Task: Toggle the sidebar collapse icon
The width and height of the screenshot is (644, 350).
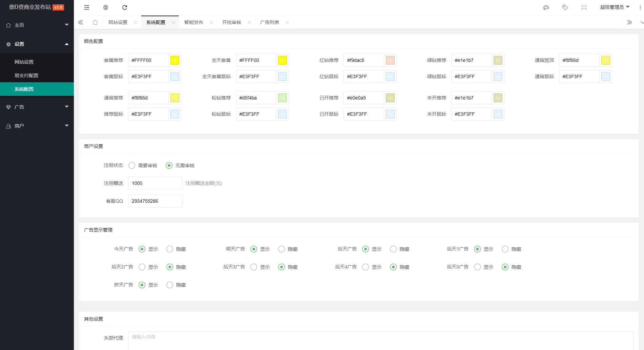Action: pyautogui.click(x=87, y=7)
